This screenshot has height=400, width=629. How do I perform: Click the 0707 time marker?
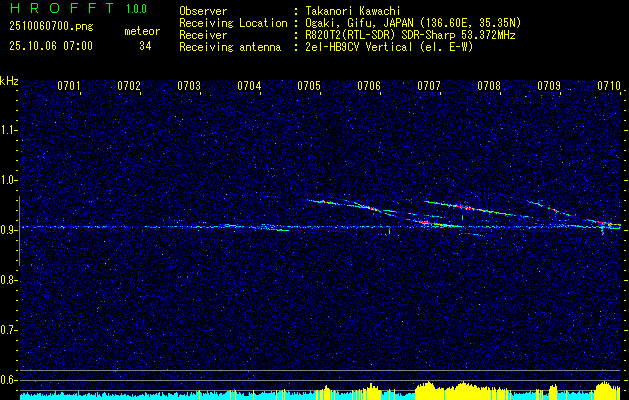point(429,85)
